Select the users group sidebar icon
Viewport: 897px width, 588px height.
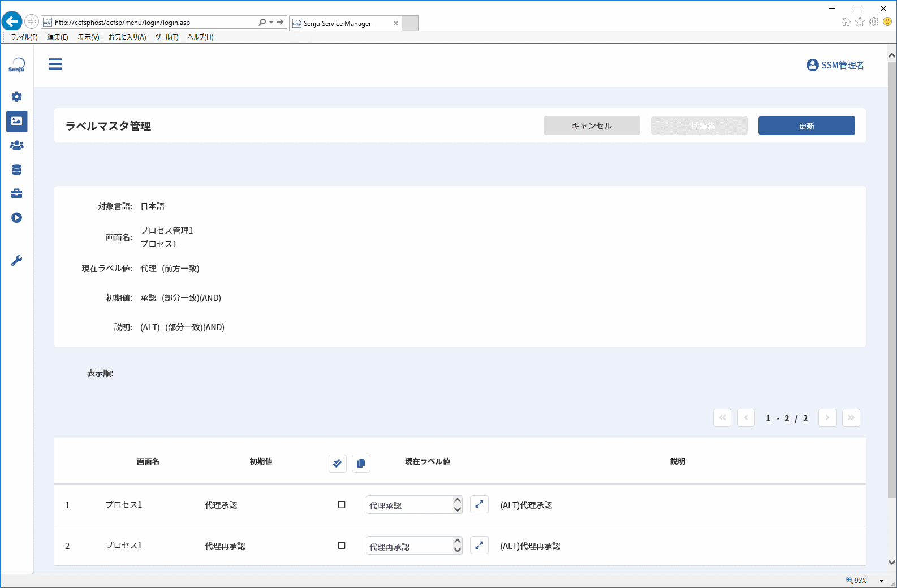point(17,145)
